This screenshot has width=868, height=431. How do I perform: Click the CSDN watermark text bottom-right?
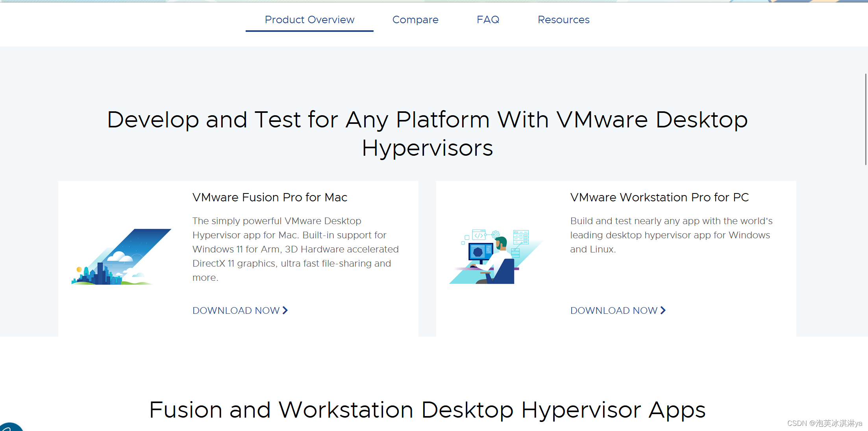pos(824,423)
